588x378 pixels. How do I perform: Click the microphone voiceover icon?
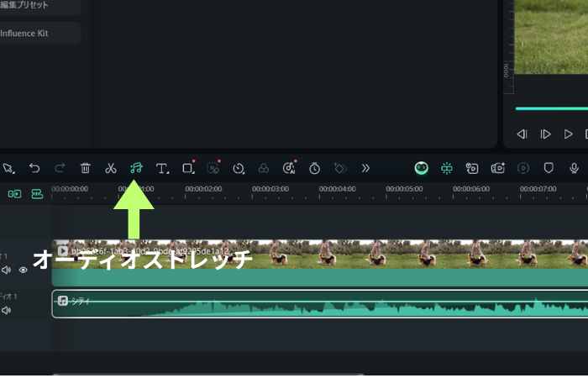[575, 168]
